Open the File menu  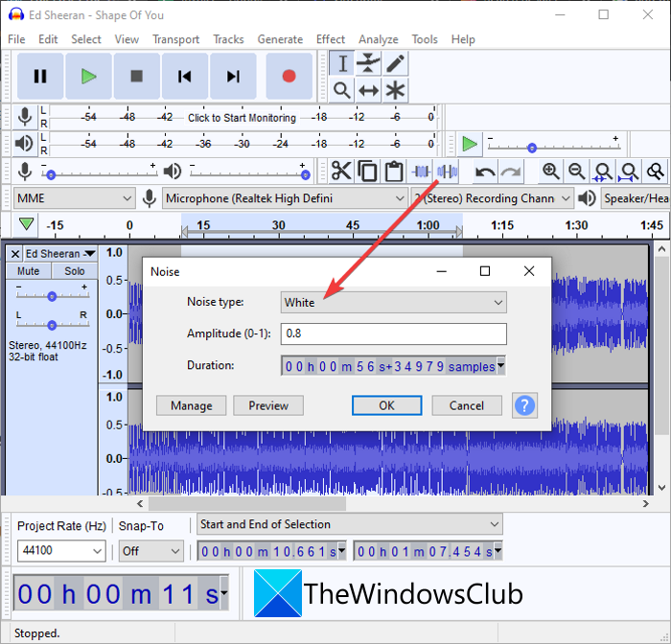point(16,39)
